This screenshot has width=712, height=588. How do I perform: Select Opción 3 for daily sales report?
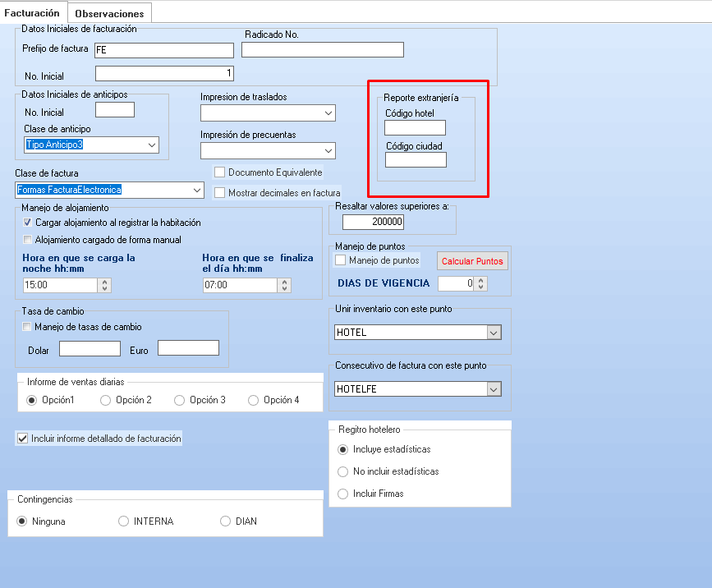(x=179, y=400)
